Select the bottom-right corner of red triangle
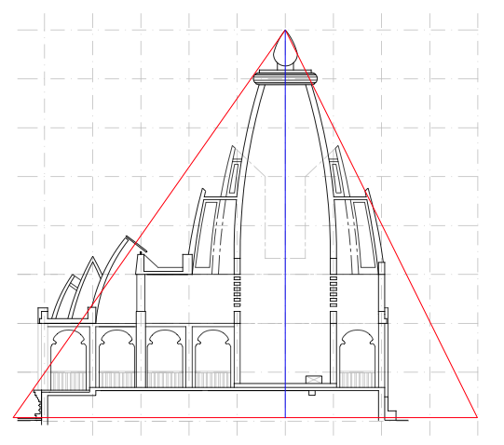The width and height of the screenshot is (504, 445). pyautogui.click(x=477, y=417)
